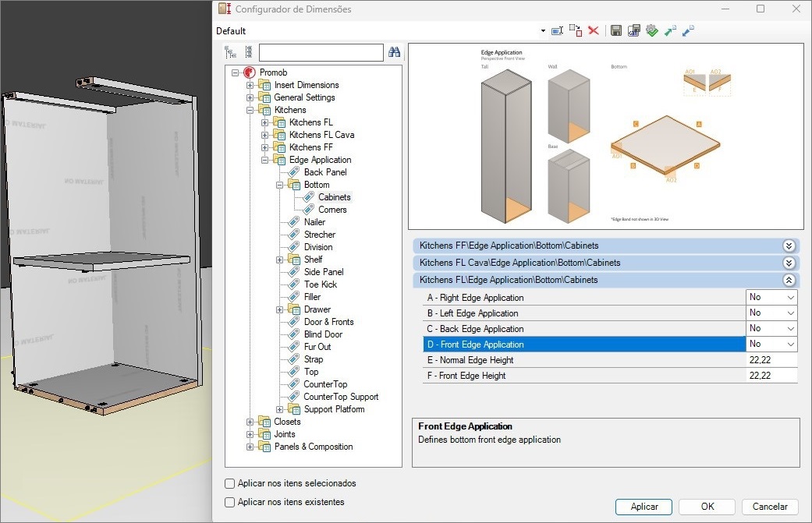Check Aplicar nos itens selecionados

click(230, 483)
